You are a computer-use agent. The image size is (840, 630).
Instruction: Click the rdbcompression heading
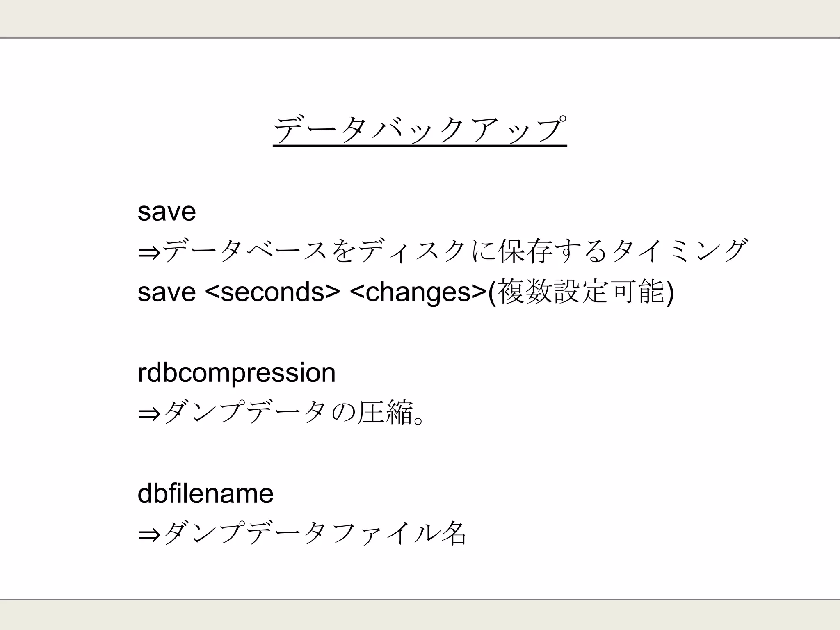pos(237,373)
